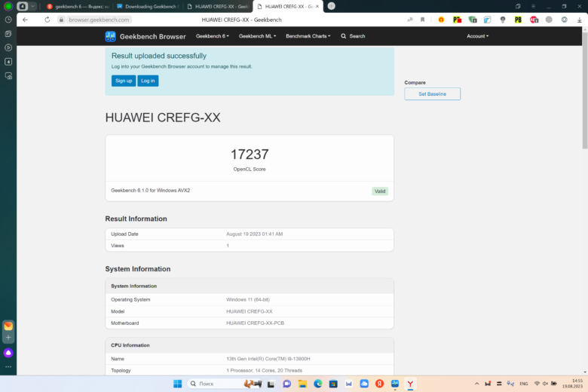This screenshot has height=392, width=588.
Task: Click the Set Baseline button
Action: click(432, 93)
